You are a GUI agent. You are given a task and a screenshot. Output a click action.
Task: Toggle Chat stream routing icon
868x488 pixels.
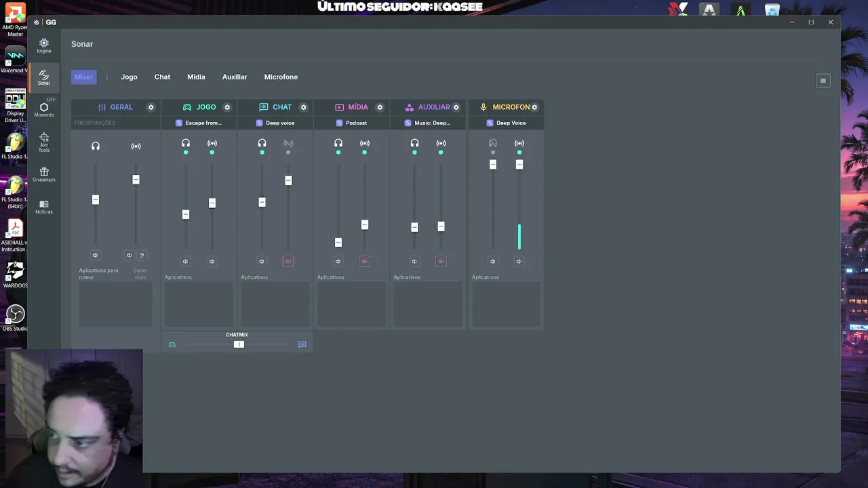(288, 143)
